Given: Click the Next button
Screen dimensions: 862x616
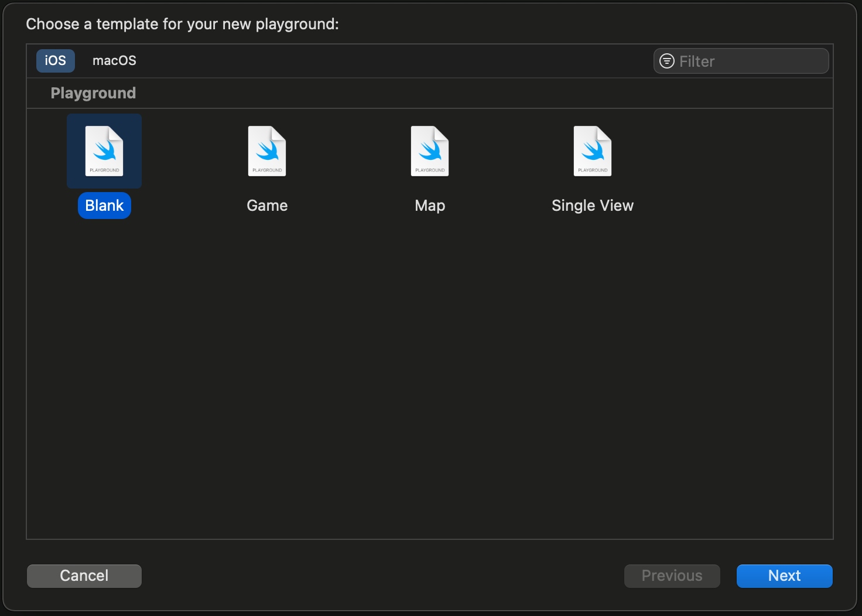Looking at the screenshot, I should pos(785,576).
